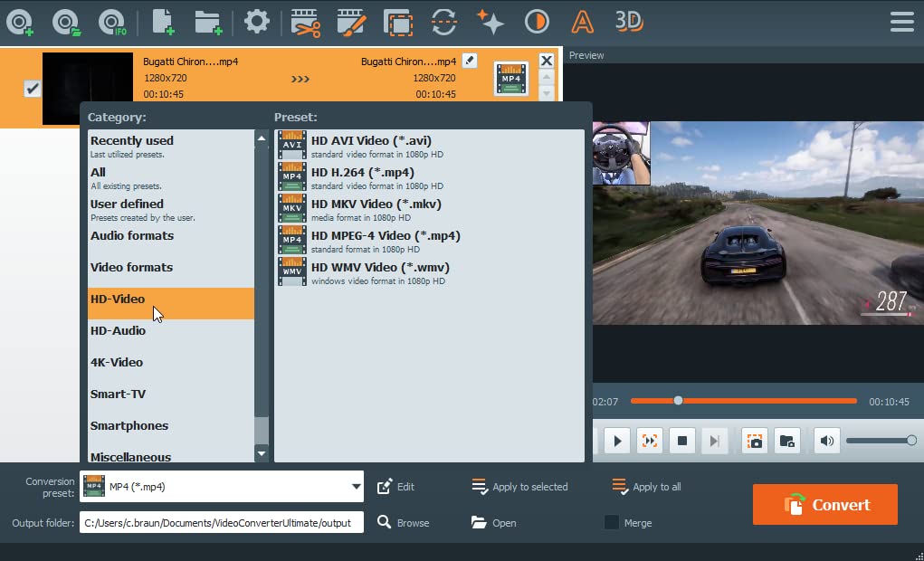Click the preview video frame
This screenshot has width=924, height=561.
pos(757,223)
